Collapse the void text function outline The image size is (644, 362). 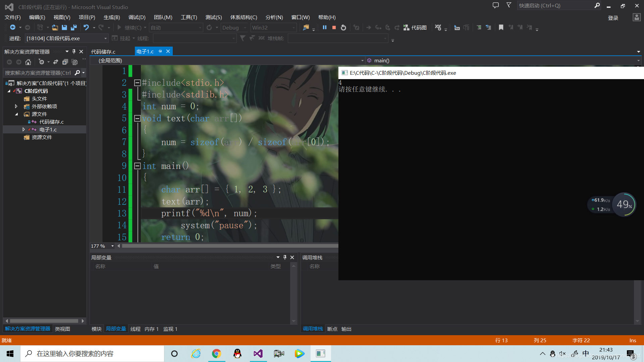coord(137,118)
